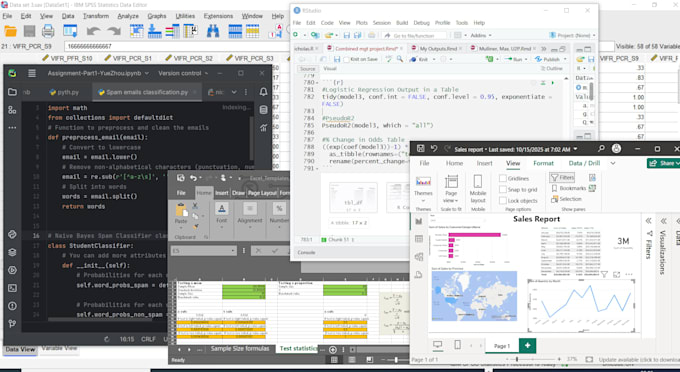The height and width of the screenshot is (372, 680).
Task: Open the PyCharm Python packages layers icon
Action: pos(12,252)
